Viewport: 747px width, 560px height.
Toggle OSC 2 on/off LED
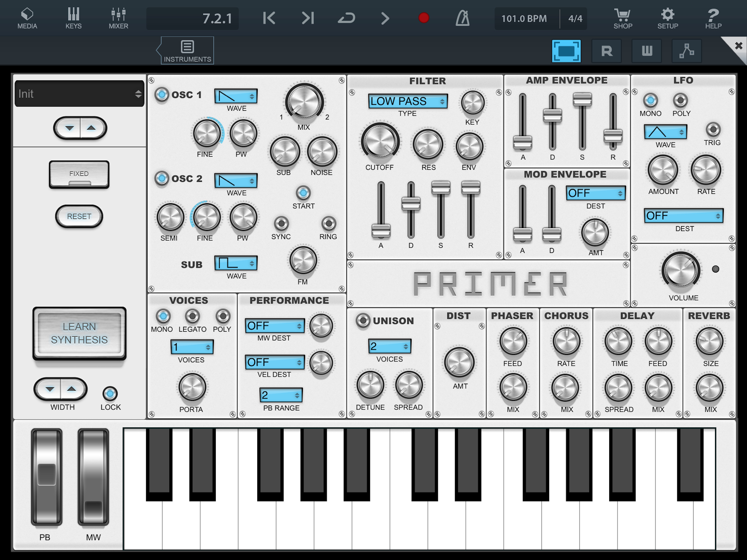[161, 178]
